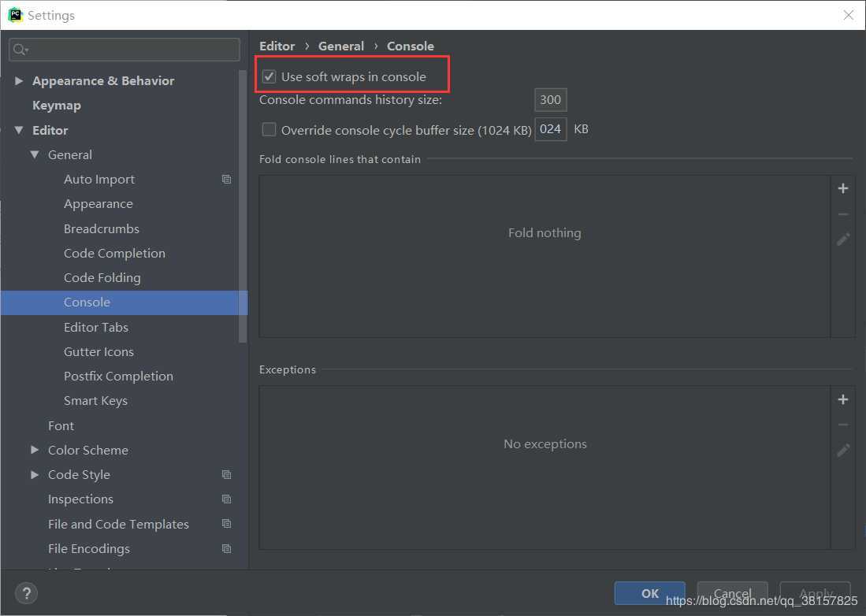Close the Settings dialog window
The width and height of the screenshot is (866, 616).
click(849, 15)
